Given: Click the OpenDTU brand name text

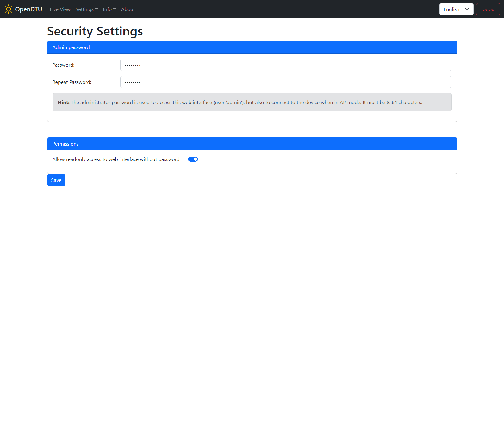Looking at the screenshot, I should [28, 9].
